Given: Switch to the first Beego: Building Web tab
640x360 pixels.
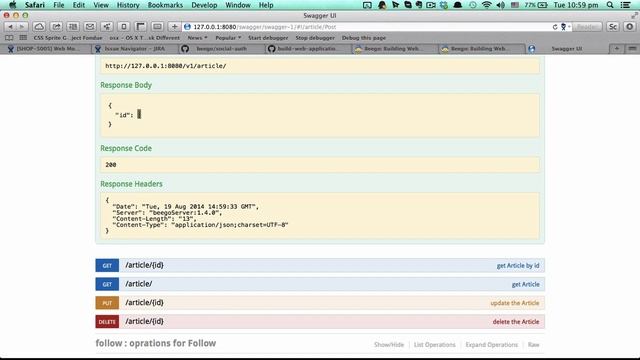Looking at the screenshot, I should (394, 49).
